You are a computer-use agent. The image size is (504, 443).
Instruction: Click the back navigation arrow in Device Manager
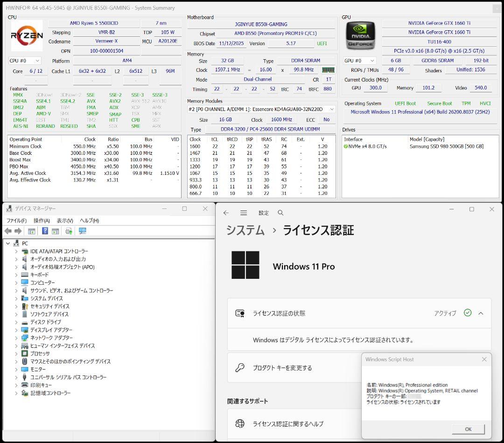coord(8,231)
